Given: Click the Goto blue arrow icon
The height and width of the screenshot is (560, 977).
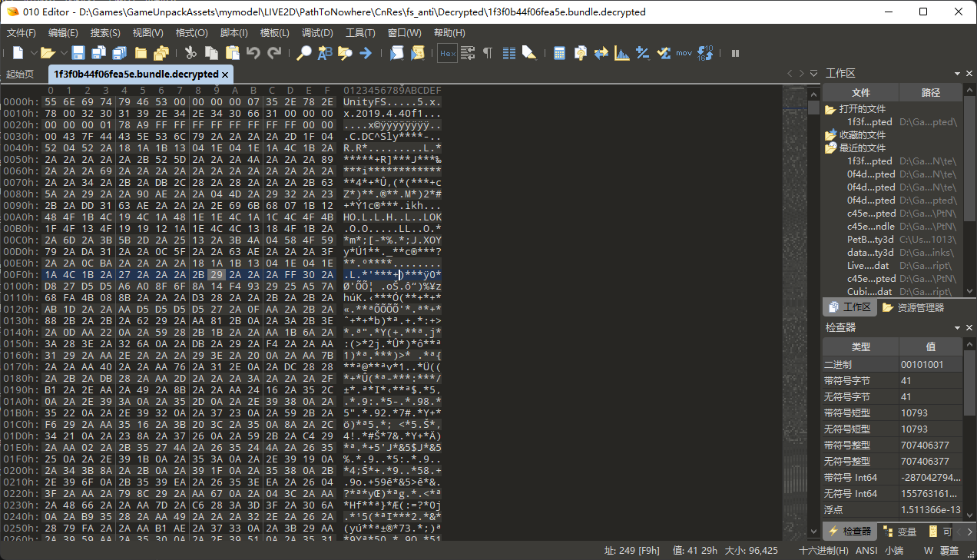Looking at the screenshot, I should (366, 53).
